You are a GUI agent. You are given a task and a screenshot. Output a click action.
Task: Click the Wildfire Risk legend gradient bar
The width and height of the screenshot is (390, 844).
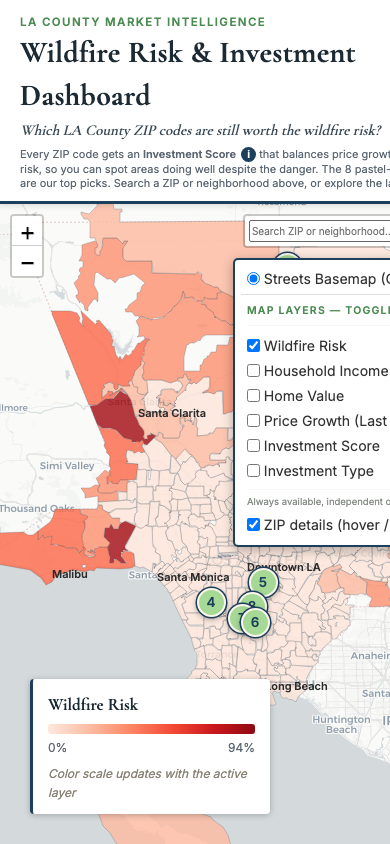(x=151, y=729)
